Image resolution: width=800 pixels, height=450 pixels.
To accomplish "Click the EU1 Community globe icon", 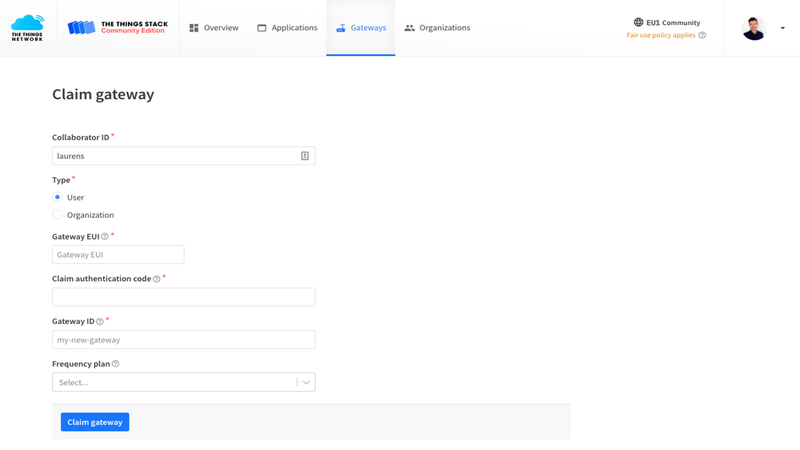I will 638,22.
